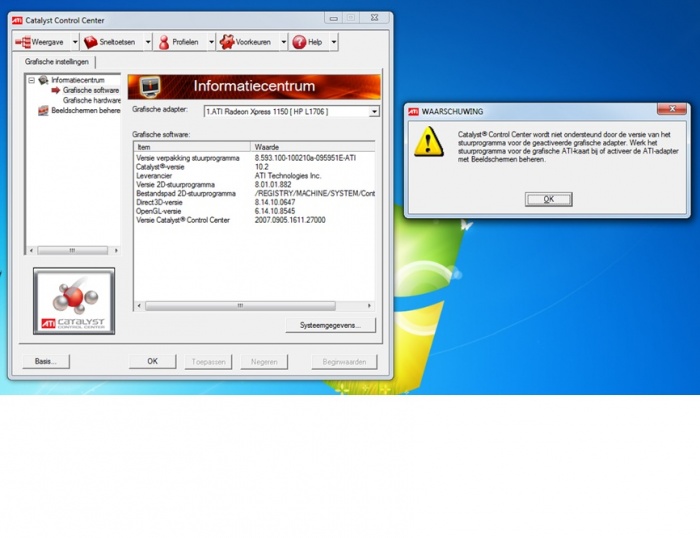
Task: Select the 'Versie Catalyst® Control Center' row
Action: tap(254, 220)
